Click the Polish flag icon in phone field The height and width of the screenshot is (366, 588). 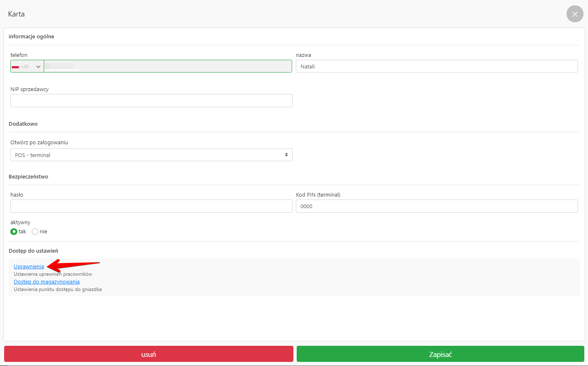pos(15,67)
